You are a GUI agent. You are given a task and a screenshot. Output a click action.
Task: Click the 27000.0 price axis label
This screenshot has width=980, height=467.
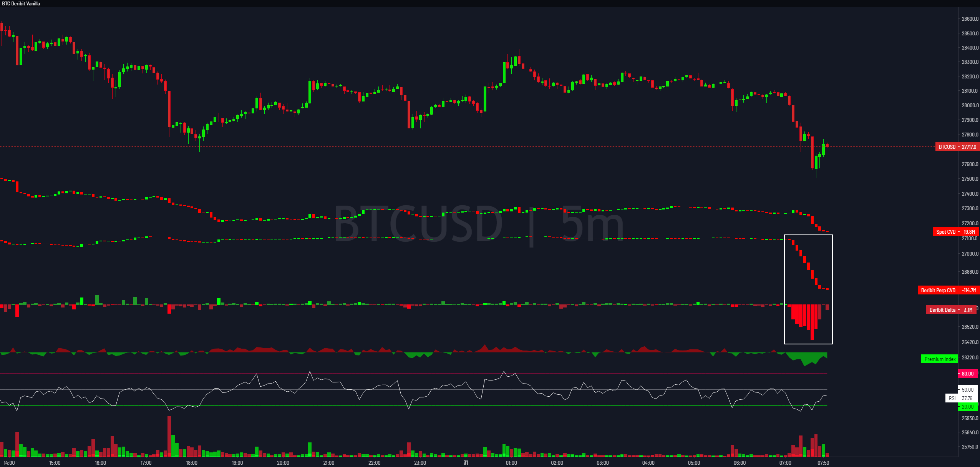point(970,254)
